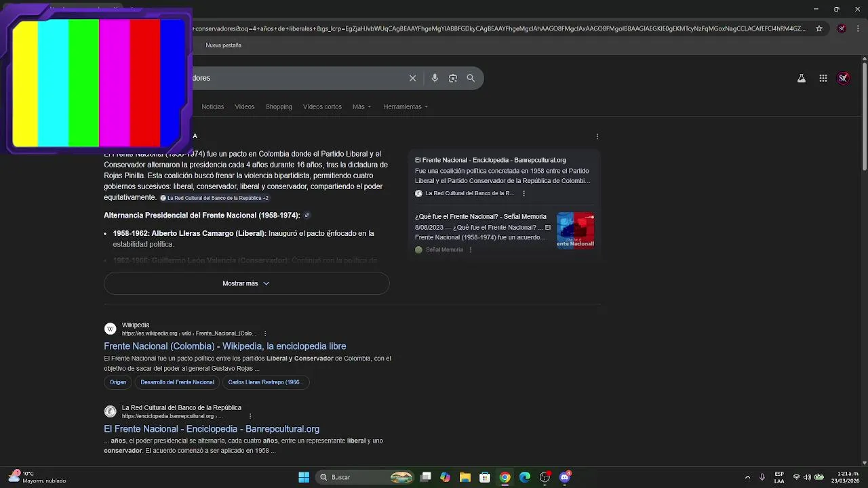Launch Copilot from the taskbar
This screenshot has width=868, height=488.
point(445,477)
